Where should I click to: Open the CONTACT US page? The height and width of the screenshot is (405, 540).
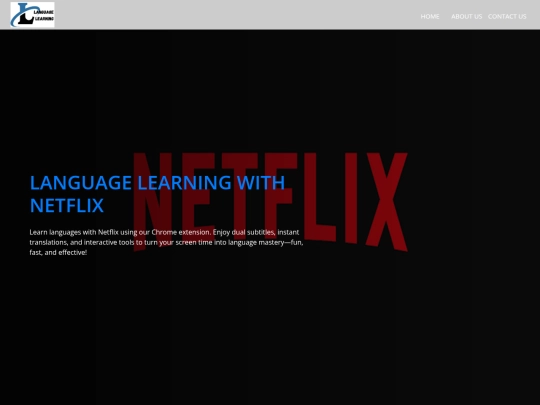point(507,17)
